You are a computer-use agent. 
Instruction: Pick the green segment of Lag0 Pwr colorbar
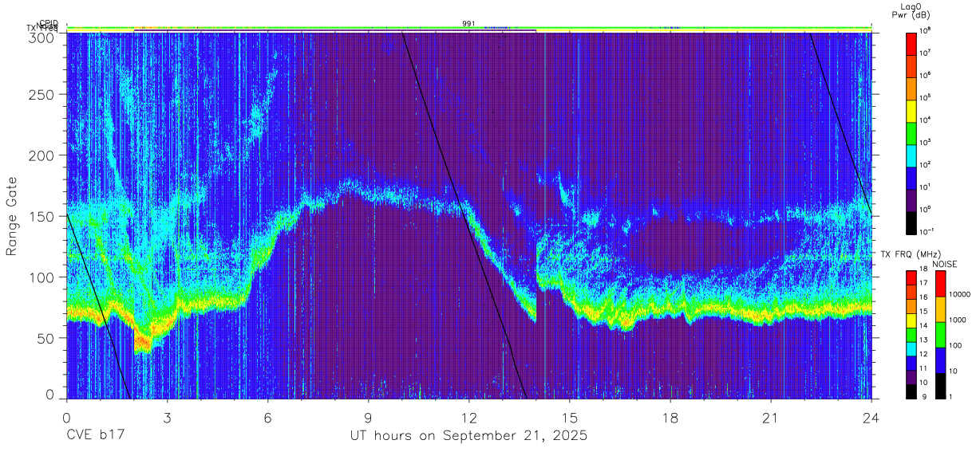tap(911, 132)
